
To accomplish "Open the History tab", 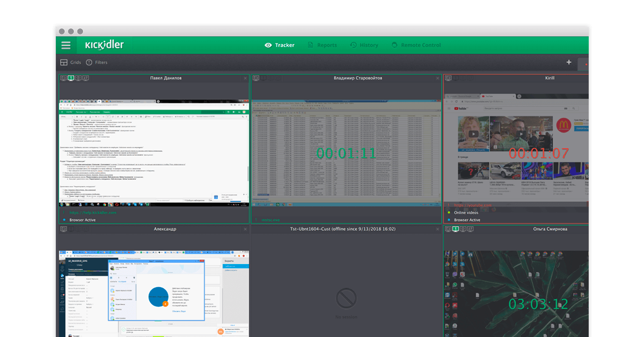I will [364, 45].
